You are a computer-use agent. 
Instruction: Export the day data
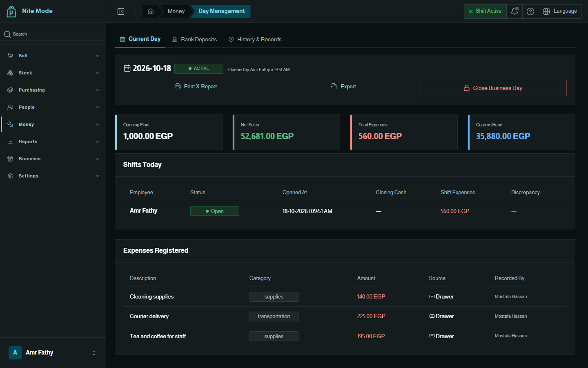point(343,86)
